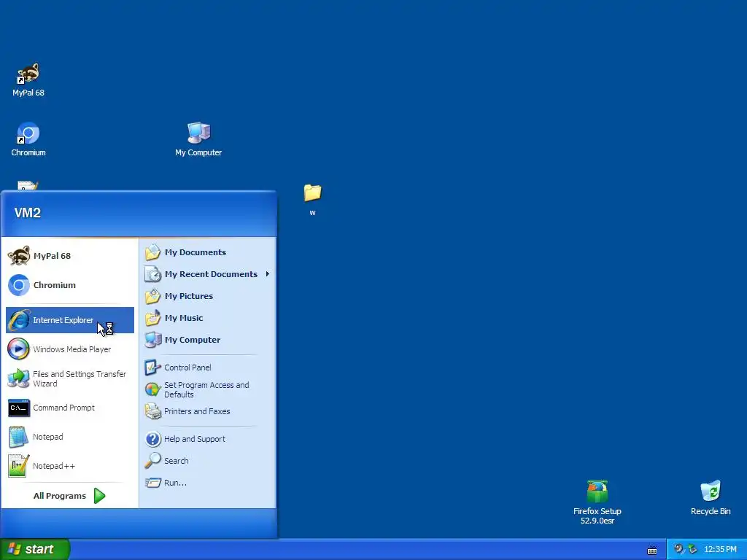
Task: Open the Recycle Bin icon
Action: tap(711, 497)
